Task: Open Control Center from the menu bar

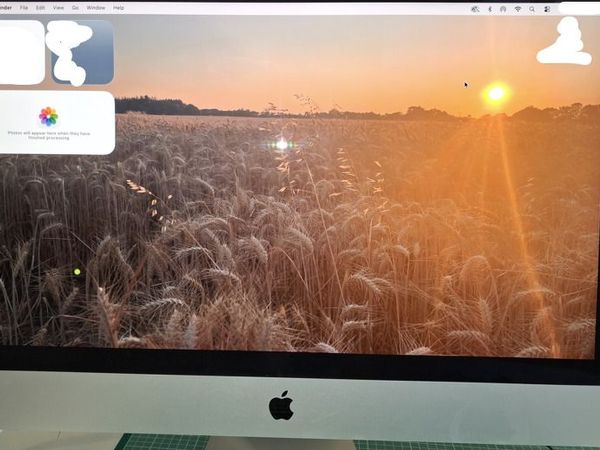Action: 547,9
